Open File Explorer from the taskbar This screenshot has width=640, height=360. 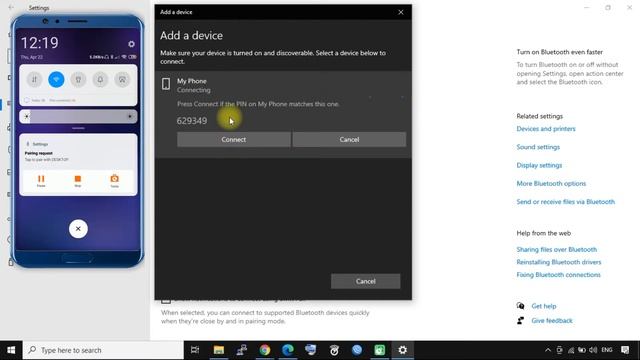pos(218,350)
